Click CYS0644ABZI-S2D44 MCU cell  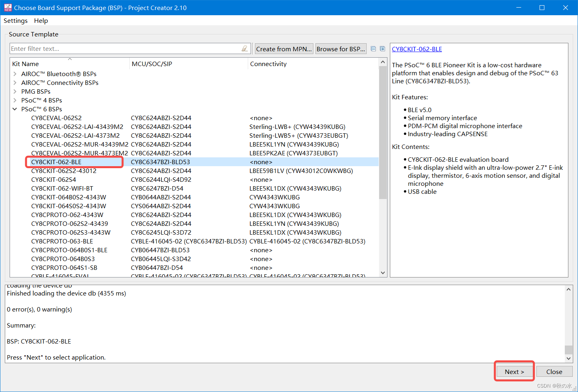(x=161, y=206)
